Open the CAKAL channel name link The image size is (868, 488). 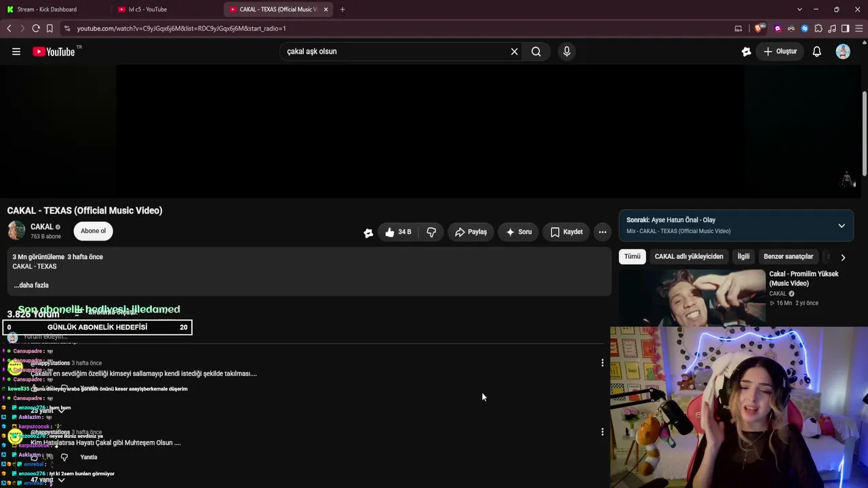coord(41,227)
